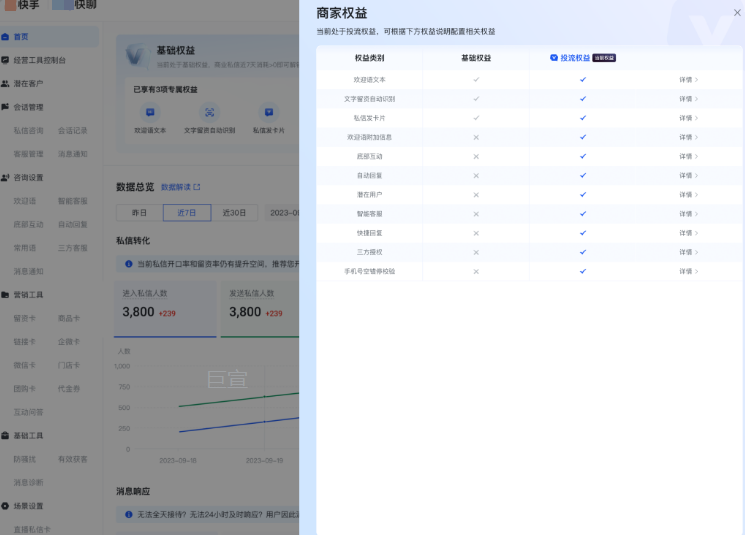Click the 营销工具 folder icon
Image resolution: width=745 pixels, height=535 pixels.
pyautogui.click(x=5, y=295)
